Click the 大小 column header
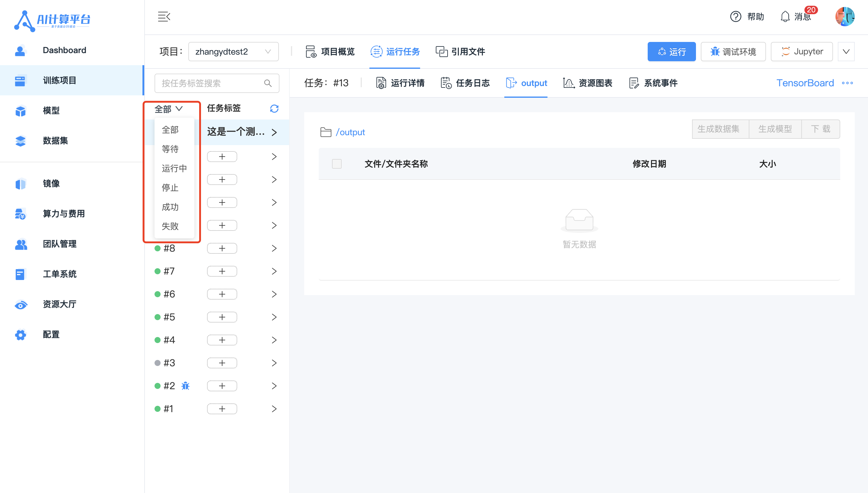868x493 pixels. pos(767,164)
